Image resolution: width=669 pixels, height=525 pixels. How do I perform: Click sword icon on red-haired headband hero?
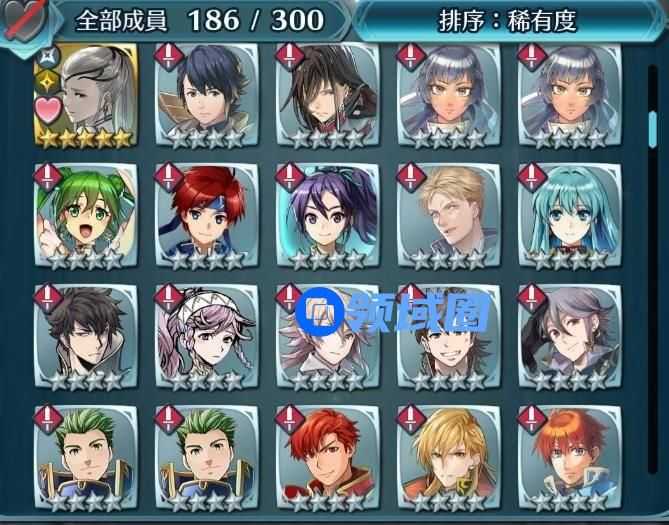click(169, 177)
